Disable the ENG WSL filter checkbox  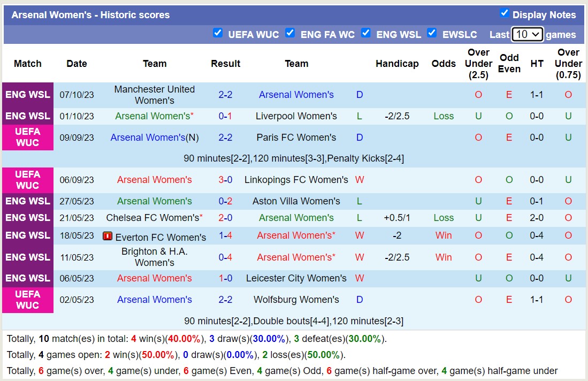[366, 33]
